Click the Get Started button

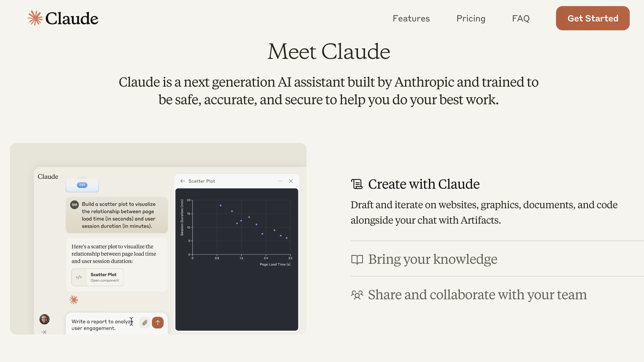[x=593, y=18]
